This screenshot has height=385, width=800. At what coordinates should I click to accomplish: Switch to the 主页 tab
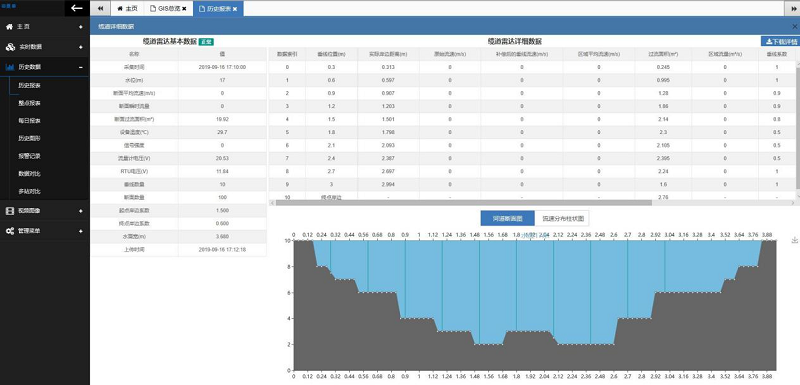click(x=127, y=9)
